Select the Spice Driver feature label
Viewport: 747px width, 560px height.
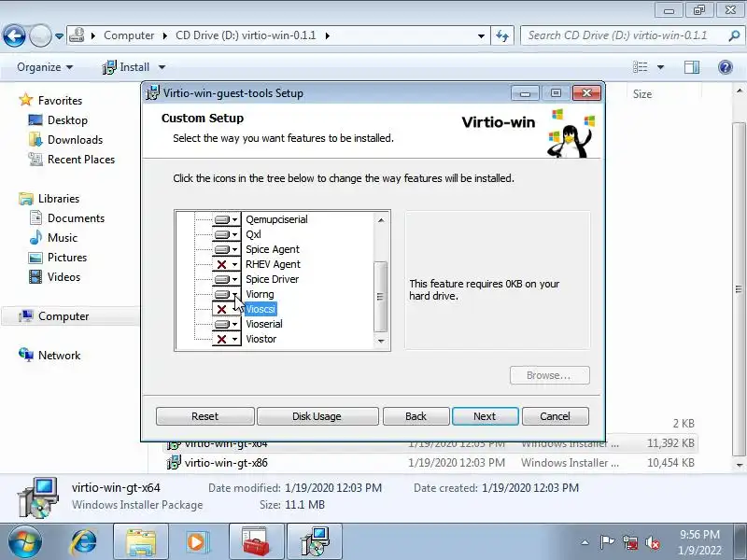[x=272, y=279]
